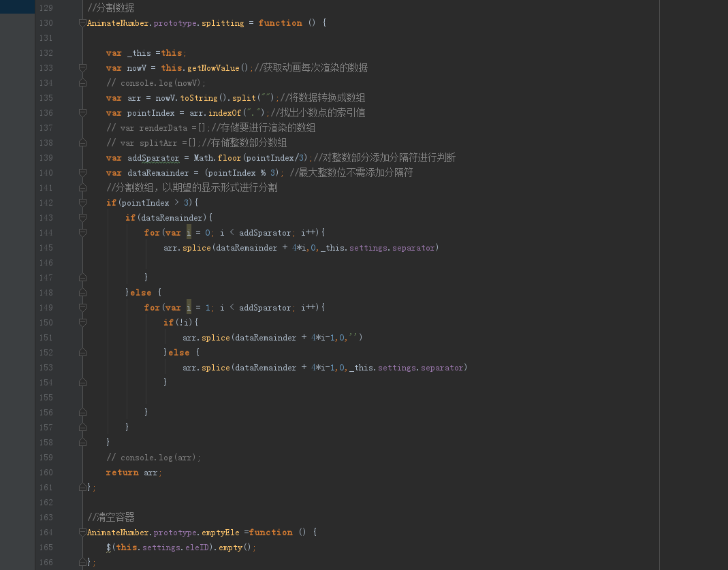728x570 pixels.
Task: Click 'eleID' on line 165
Action: [x=197, y=548]
